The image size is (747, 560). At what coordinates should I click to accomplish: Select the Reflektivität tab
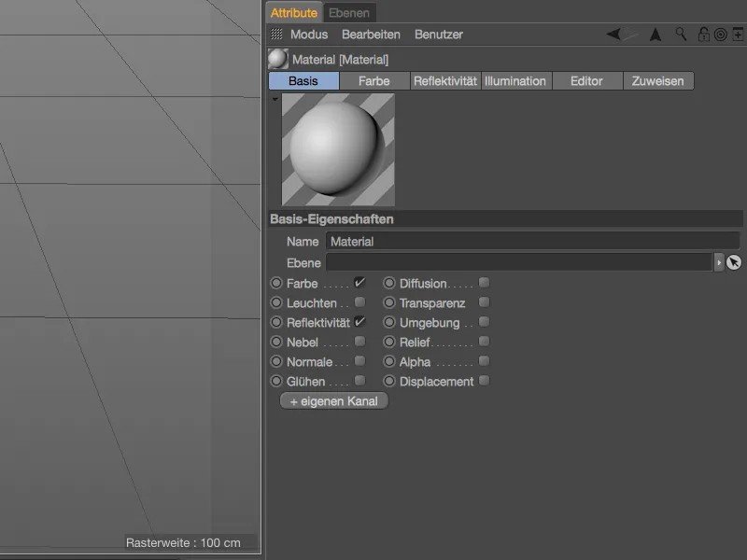point(445,81)
